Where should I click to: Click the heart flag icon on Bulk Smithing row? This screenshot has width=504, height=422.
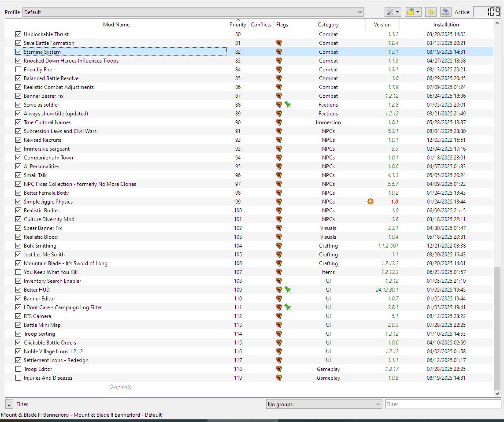pyautogui.click(x=279, y=245)
